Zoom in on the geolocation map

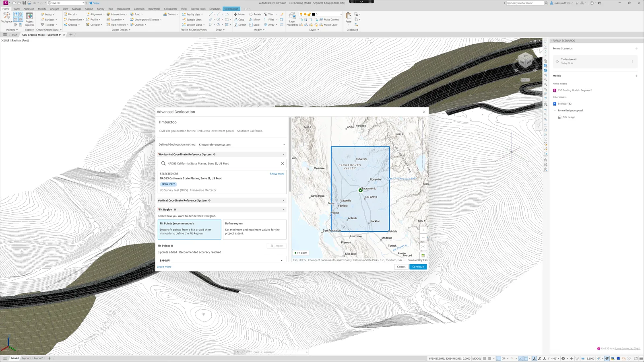[423, 230]
